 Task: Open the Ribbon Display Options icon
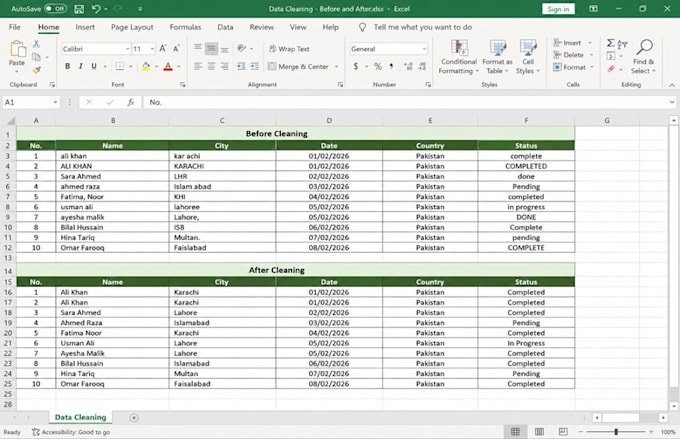593,9
